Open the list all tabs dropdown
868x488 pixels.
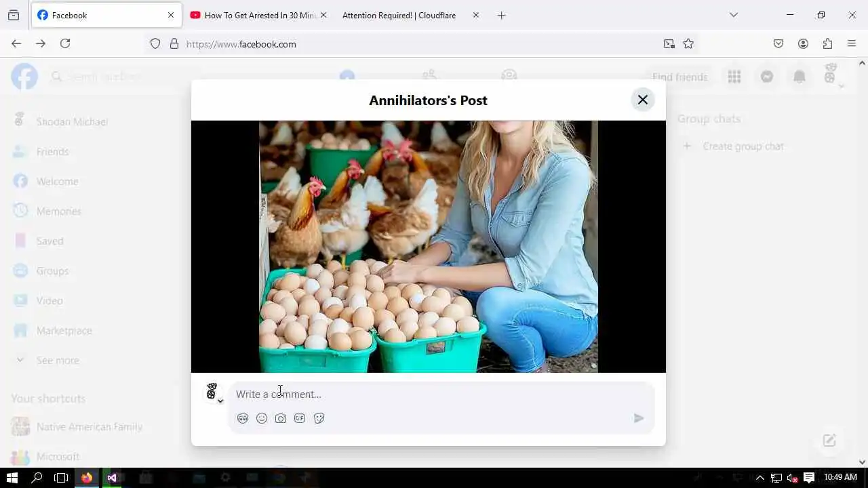coord(733,15)
